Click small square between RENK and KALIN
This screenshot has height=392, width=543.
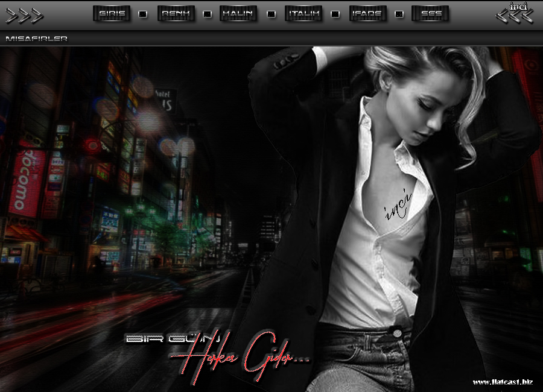pyautogui.click(x=207, y=14)
